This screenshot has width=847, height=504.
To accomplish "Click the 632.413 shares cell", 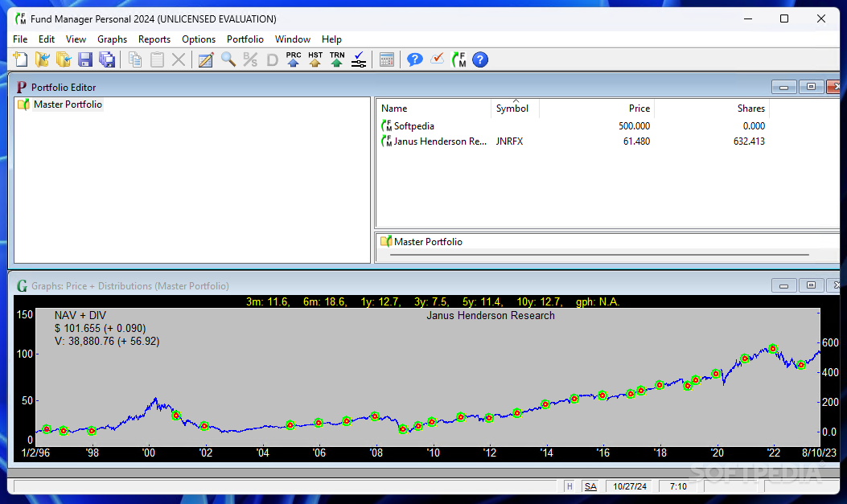I will 749,141.
